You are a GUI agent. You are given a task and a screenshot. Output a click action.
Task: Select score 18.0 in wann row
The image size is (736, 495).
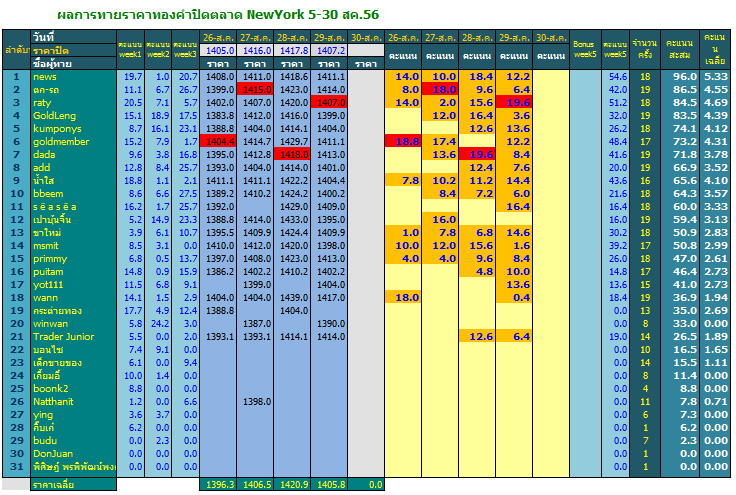click(x=403, y=297)
